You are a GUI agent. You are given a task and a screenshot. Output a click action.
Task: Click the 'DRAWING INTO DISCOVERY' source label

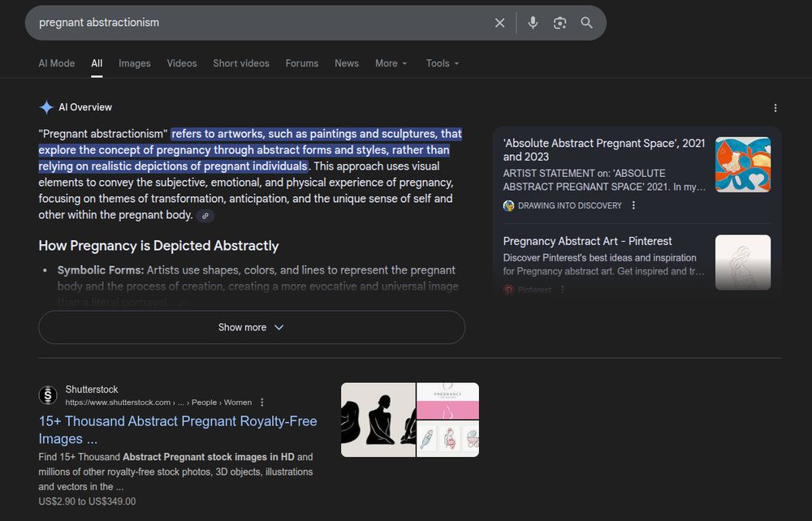[x=570, y=206]
